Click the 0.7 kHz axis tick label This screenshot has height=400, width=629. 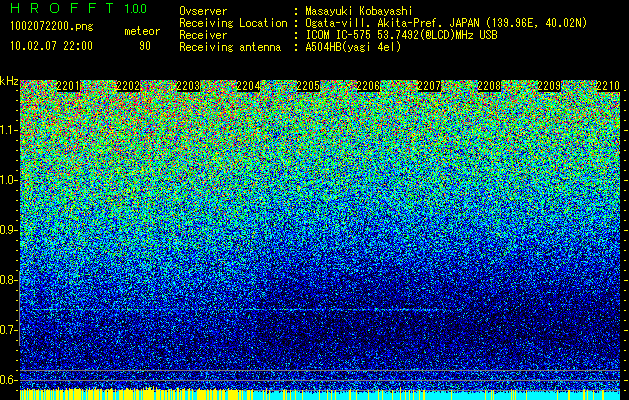pyautogui.click(x=9, y=330)
